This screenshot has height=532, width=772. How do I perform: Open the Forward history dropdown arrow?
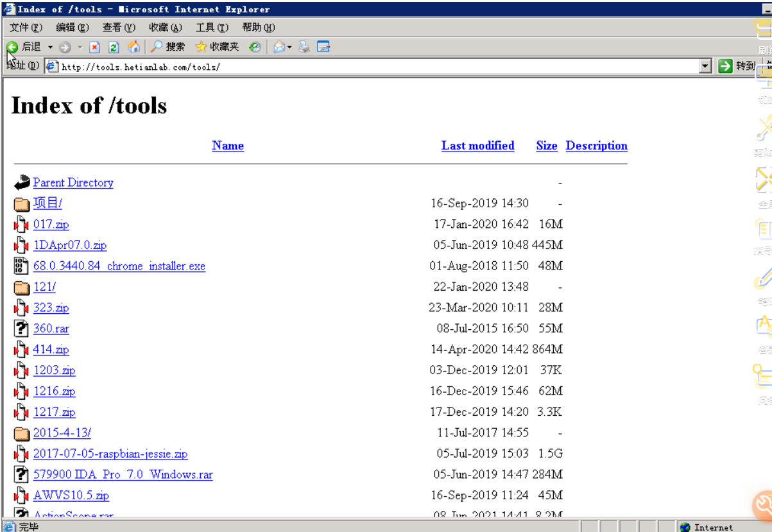tap(80, 47)
